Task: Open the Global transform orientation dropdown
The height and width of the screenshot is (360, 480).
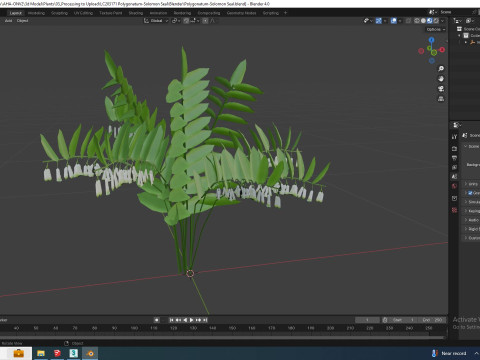Action: tap(156, 21)
